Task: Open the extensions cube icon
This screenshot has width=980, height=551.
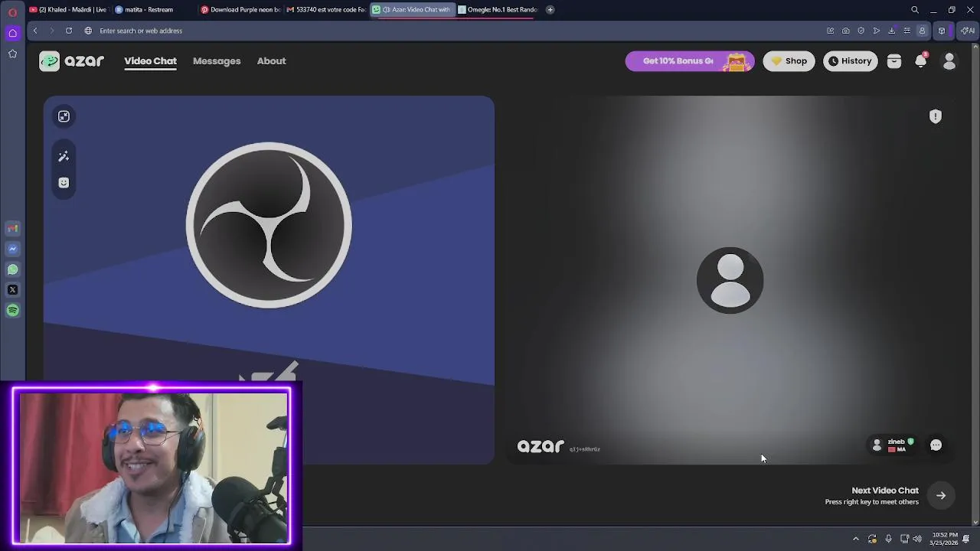Action: pos(942,31)
